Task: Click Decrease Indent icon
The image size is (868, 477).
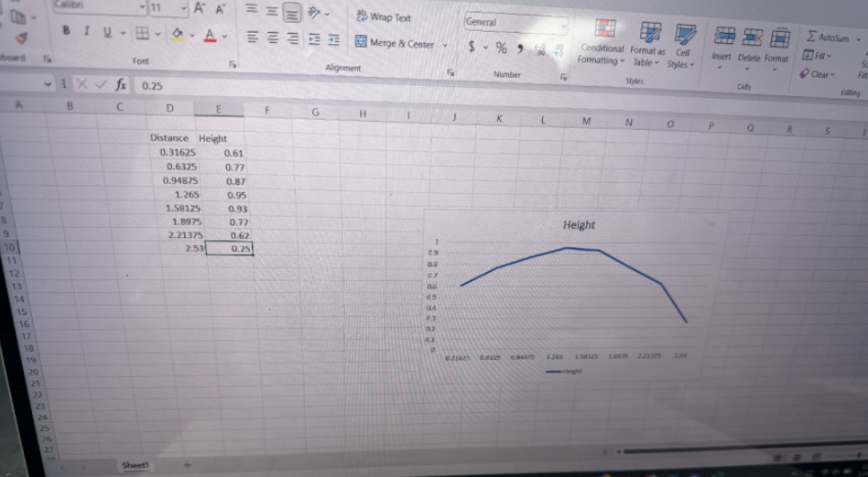Action: coord(314,39)
